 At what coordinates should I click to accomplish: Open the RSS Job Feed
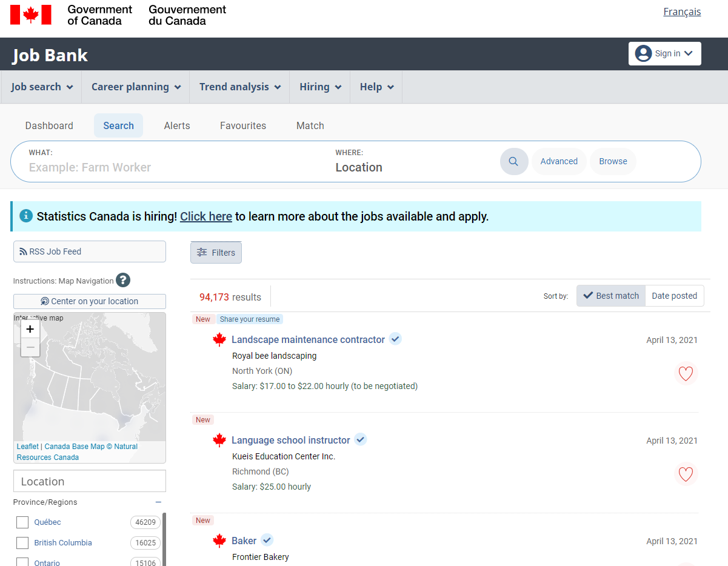(x=90, y=251)
